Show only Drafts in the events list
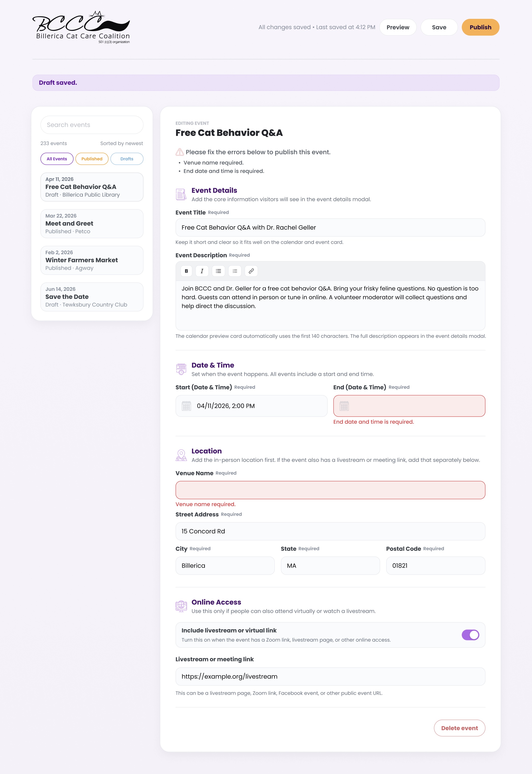Screen dimensions: 532x774 coord(127,159)
